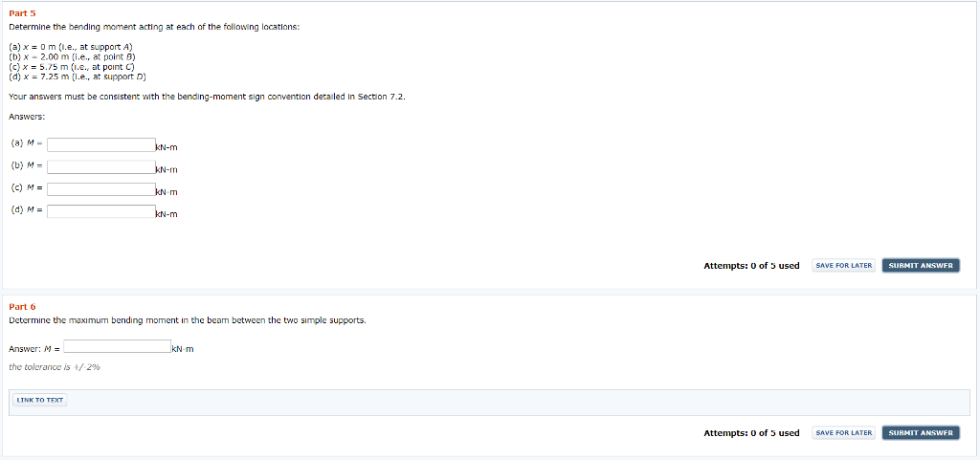This screenshot has width=980, height=460.
Task: Open the Link to Text button
Action: tap(41, 400)
